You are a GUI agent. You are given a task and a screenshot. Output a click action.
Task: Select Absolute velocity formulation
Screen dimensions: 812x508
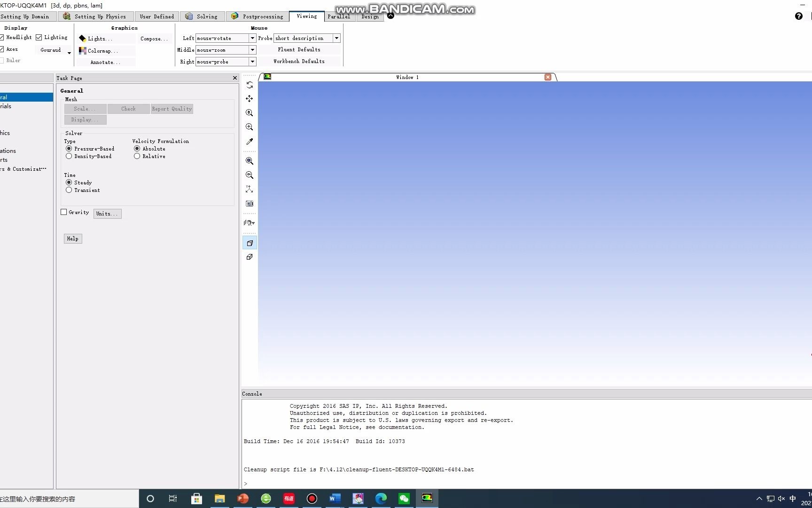pyautogui.click(x=137, y=149)
